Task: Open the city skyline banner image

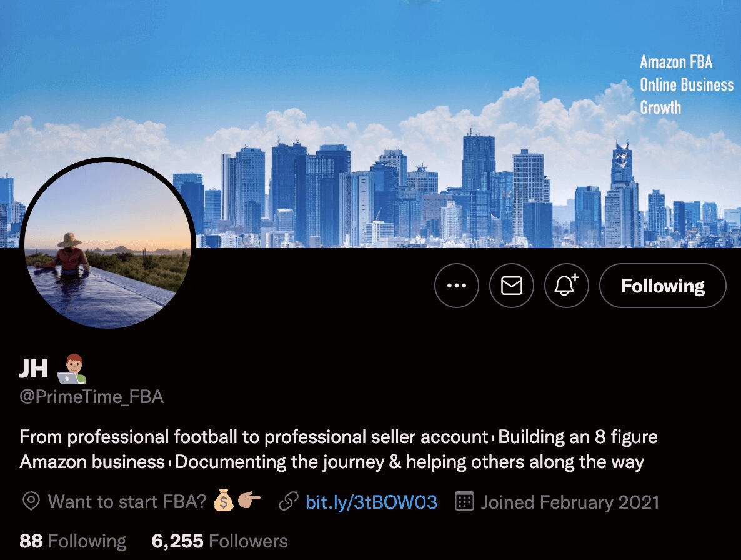Action: 370,124
